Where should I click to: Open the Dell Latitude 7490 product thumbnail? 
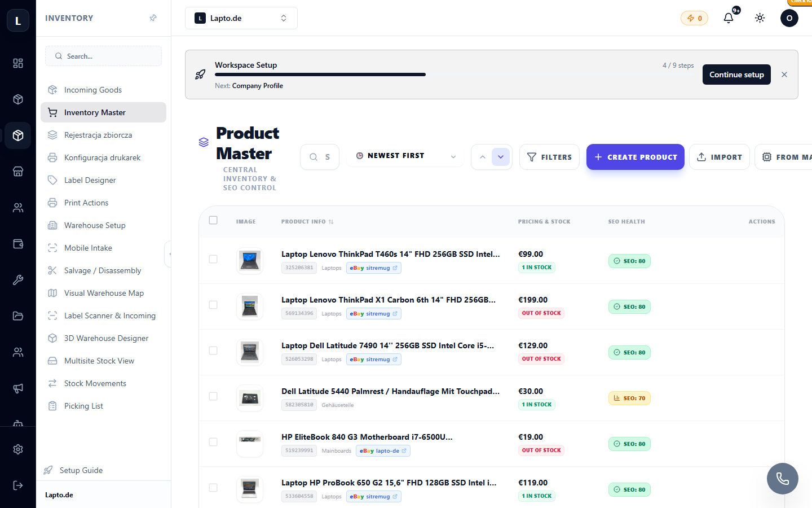click(x=250, y=352)
